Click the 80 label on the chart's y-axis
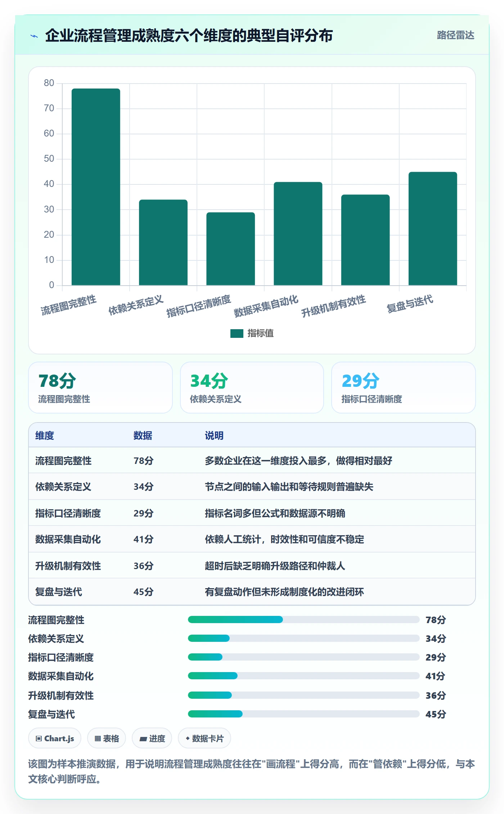The image size is (504, 814). click(x=49, y=83)
